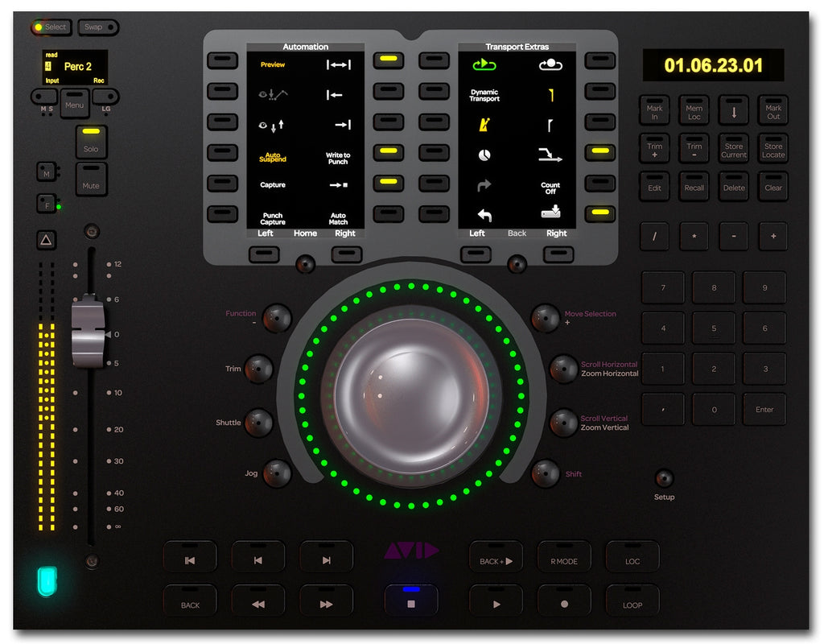
Task: Start playback with the Play button
Action: (x=496, y=600)
